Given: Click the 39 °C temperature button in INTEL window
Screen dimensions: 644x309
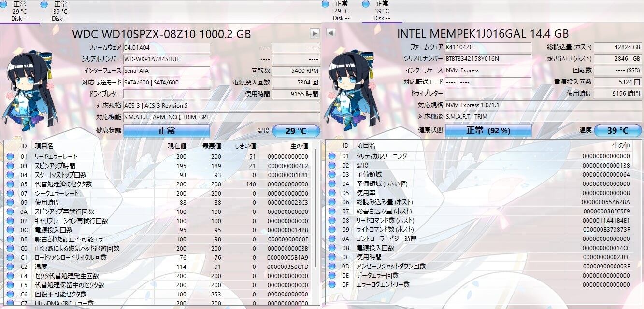Looking at the screenshot, I should coord(617,130).
